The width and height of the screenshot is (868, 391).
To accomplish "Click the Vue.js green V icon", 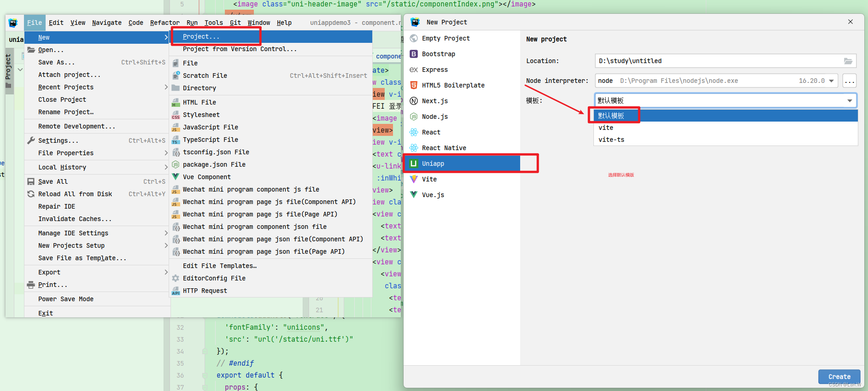I will tap(414, 195).
